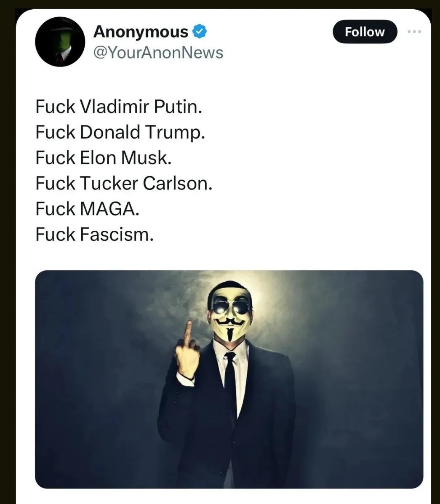440x504 pixels.
Task: Click the blue verified checkmark badge
Action: pos(200,31)
